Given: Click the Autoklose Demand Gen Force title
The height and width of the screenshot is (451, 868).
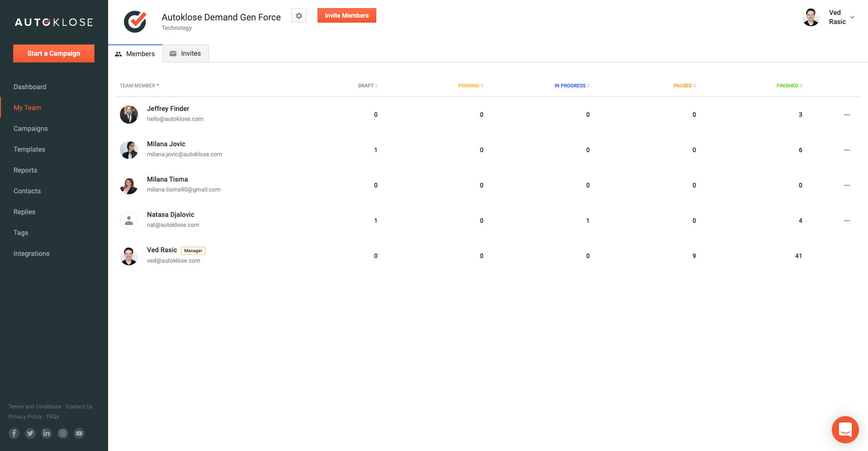Looking at the screenshot, I should pos(221,17).
